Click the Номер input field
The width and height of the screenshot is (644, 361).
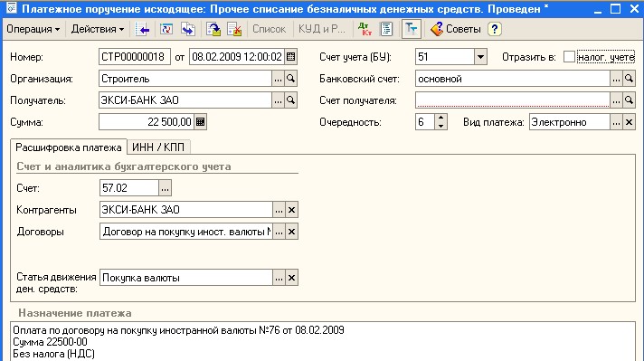pos(134,57)
